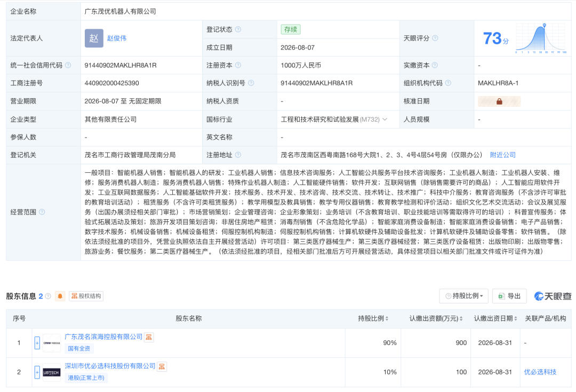The image size is (576, 392).
Task: Click the help icon next to 实缴资本
Action: click(435, 65)
